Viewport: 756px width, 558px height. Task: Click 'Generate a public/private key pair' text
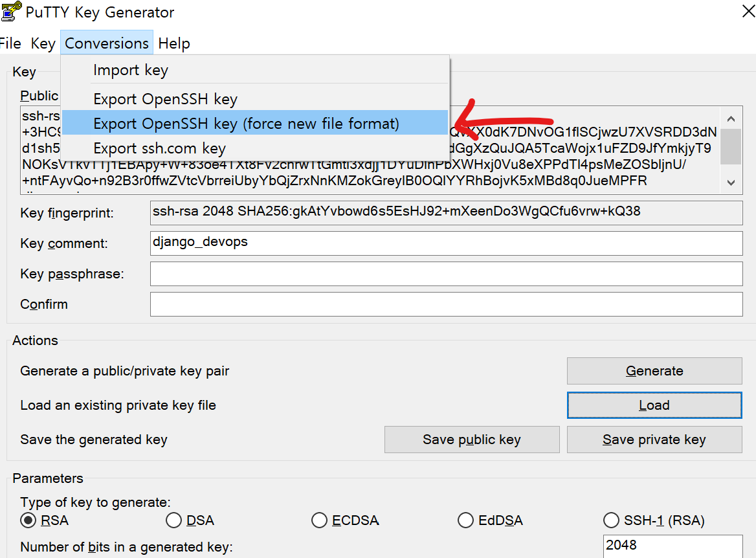point(124,371)
